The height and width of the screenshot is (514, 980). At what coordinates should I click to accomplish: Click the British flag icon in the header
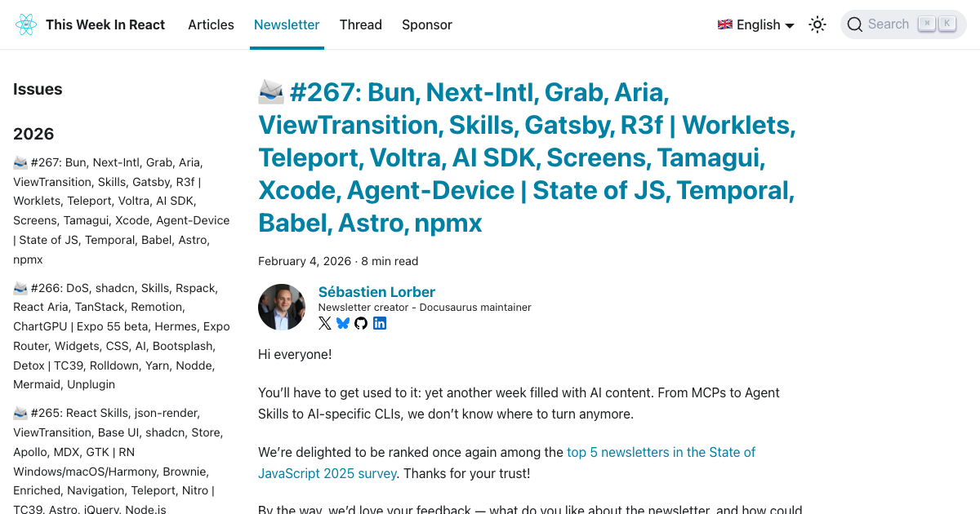pos(724,24)
